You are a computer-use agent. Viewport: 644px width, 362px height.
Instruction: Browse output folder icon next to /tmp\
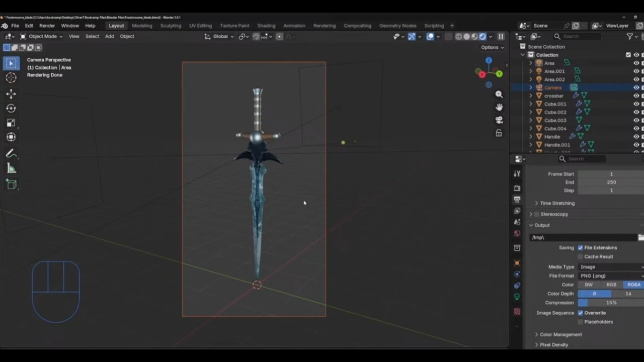coord(641,237)
